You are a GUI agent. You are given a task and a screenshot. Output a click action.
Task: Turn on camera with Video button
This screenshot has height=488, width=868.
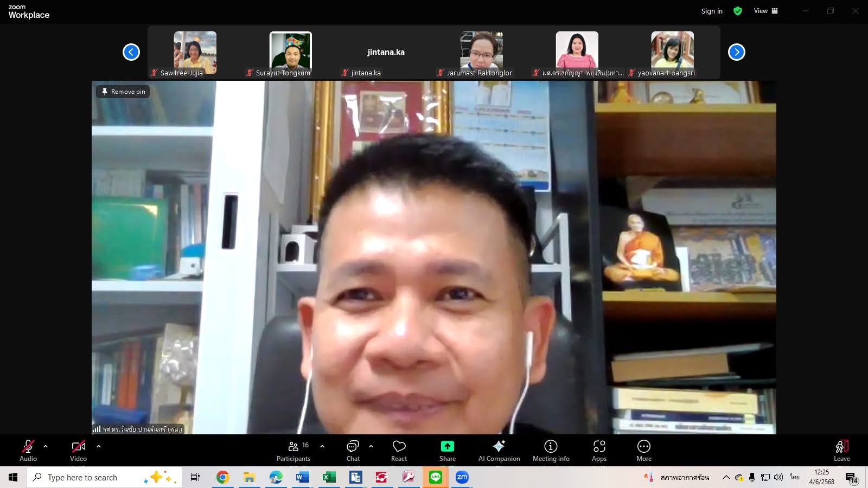(x=79, y=450)
